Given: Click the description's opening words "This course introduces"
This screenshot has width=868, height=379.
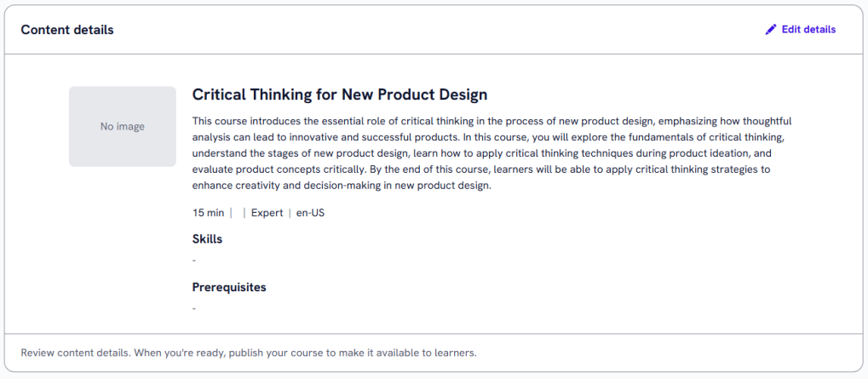Looking at the screenshot, I should (248, 121).
